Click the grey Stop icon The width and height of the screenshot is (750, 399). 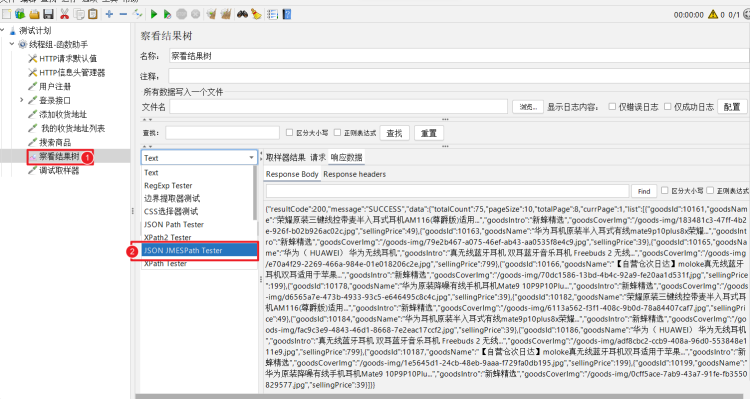click(181, 14)
